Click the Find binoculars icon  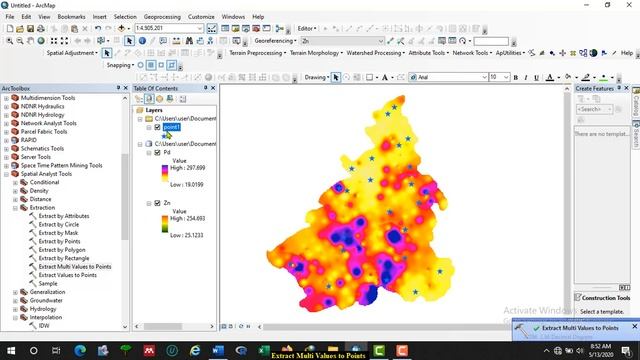click(189, 41)
